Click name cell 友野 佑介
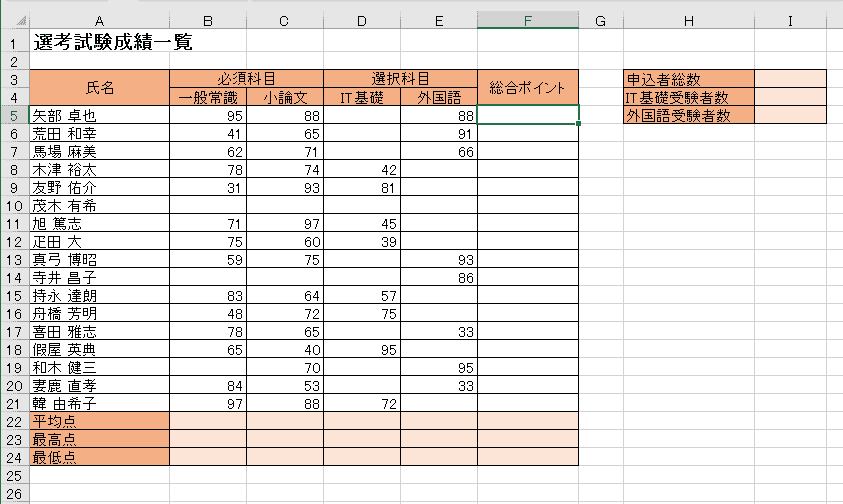Screen dimensions: 843x504 click(x=99, y=187)
